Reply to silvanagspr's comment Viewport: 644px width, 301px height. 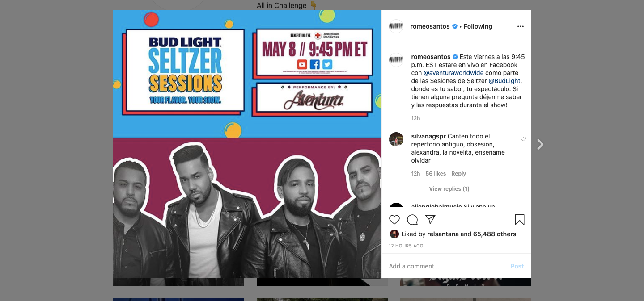[x=458, y=174]
